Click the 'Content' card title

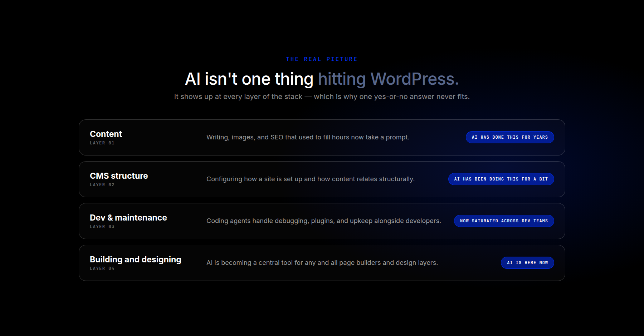[x=106, y=134]
